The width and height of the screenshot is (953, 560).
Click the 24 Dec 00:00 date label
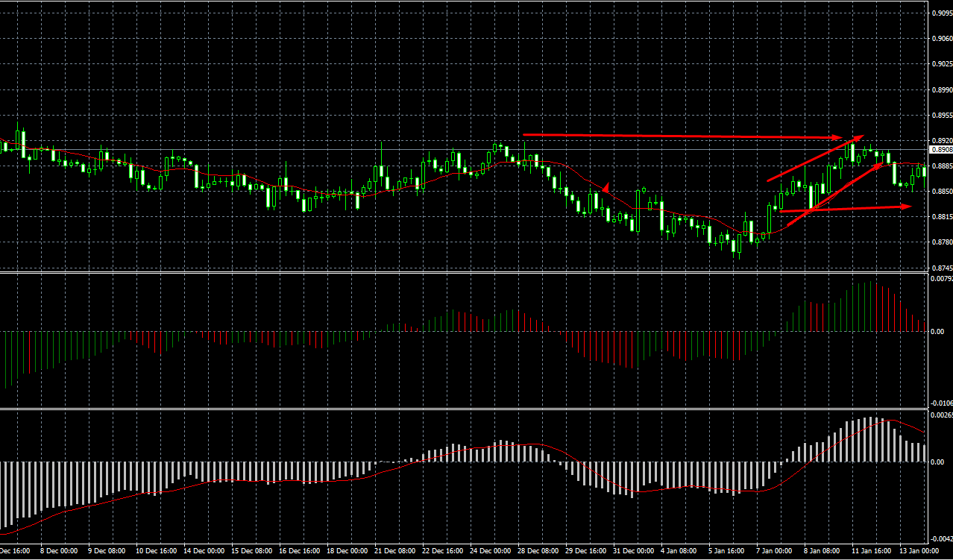[490, 551]
